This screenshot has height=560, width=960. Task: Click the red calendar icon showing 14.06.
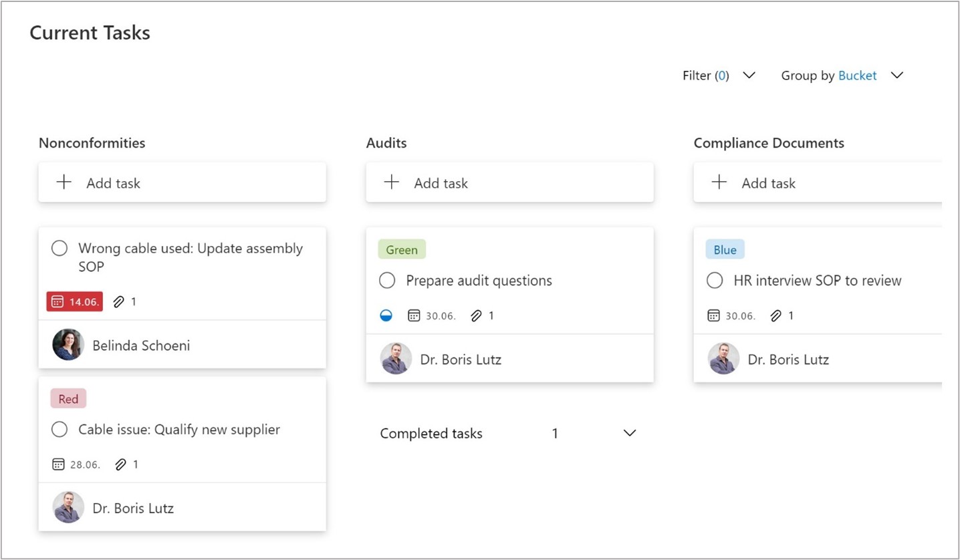pyautogui.click(x=75, y=301)
